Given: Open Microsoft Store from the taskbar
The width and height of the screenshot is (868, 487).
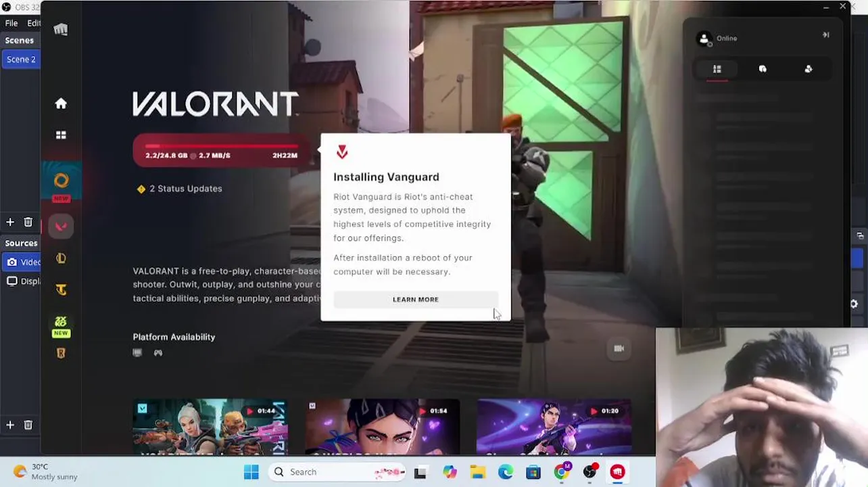Looking at the screenshot, I should [533, 472].
